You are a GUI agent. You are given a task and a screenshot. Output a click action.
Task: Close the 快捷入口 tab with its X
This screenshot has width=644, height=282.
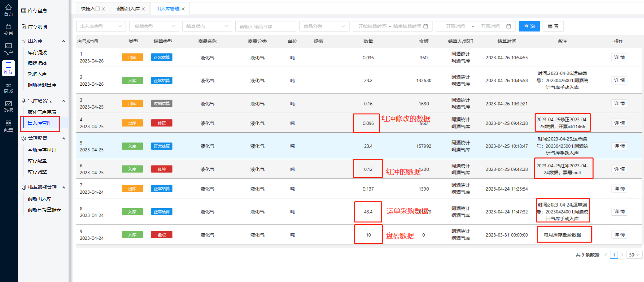(103, 9)
